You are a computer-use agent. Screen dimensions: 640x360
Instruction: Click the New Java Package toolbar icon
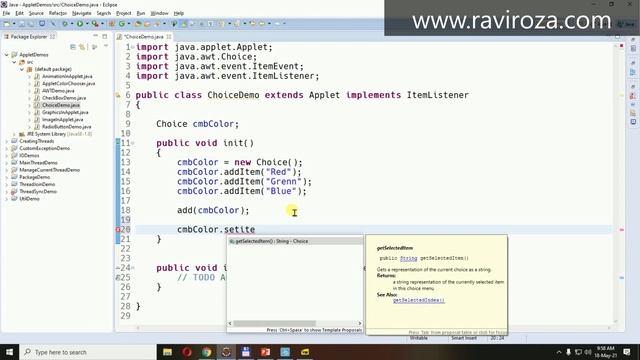pos(111,24)
